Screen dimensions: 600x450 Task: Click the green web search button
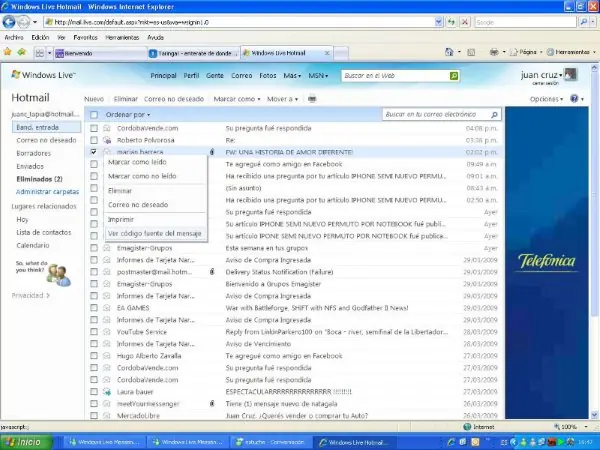pyautogui.click(x=454, y=76)
